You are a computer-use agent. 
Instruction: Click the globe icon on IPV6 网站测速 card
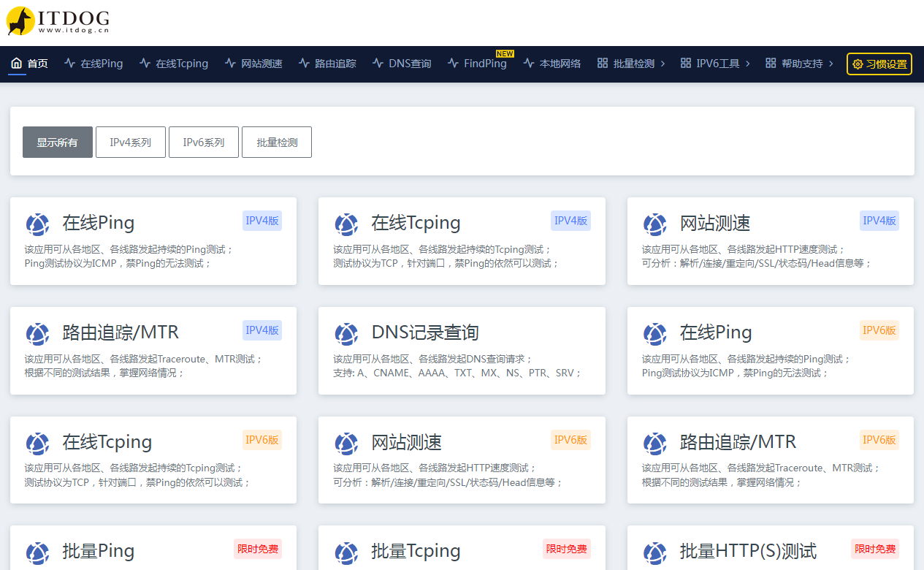(346, 444)
